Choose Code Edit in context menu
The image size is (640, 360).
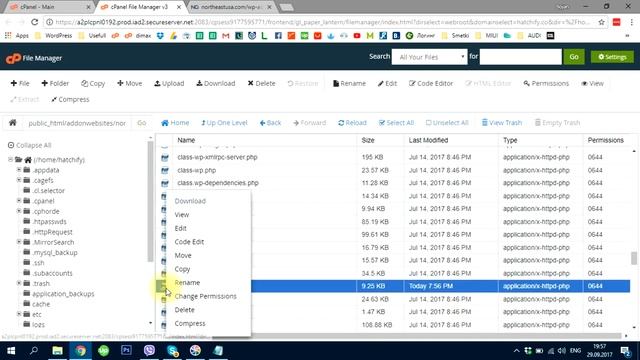[189, 242]
